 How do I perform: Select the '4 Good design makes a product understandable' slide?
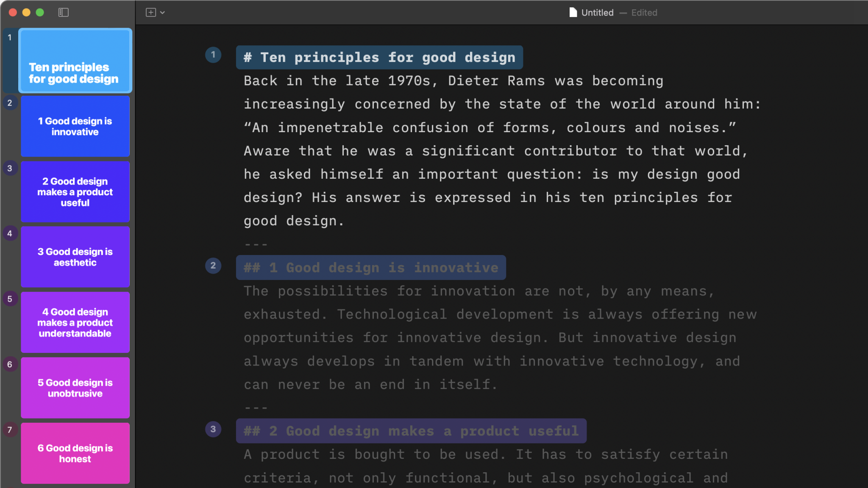75,322
